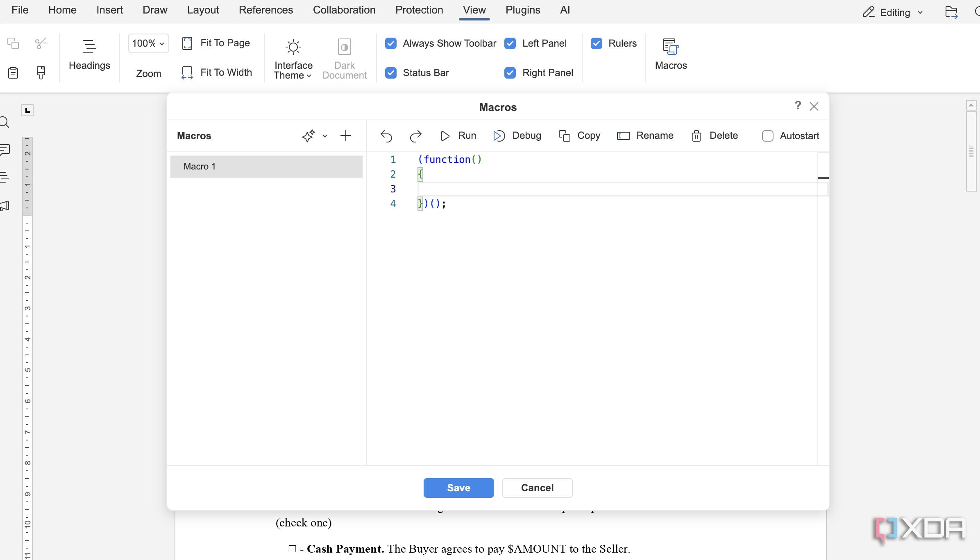
Task: Switch to the Insert tab
Action: click(109, 10)
